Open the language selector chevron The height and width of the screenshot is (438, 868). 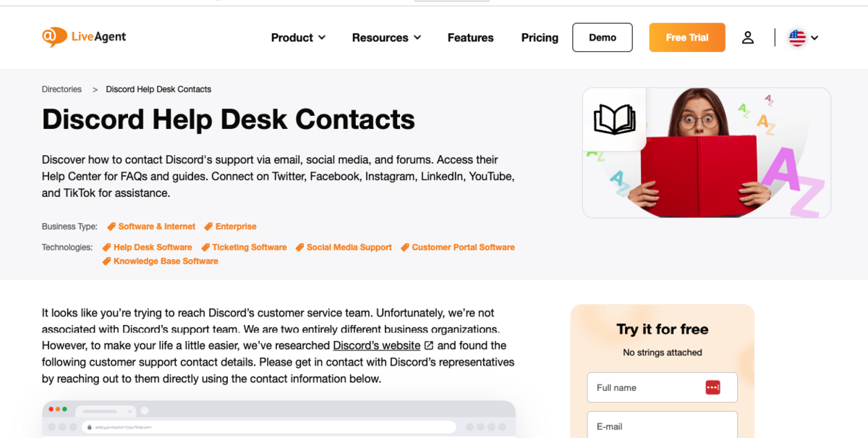(814, 38)
